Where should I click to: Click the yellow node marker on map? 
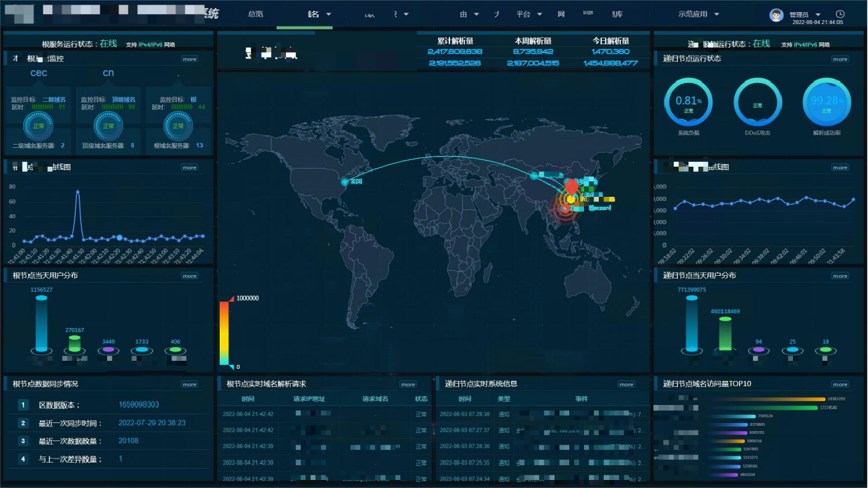point(571,199)
